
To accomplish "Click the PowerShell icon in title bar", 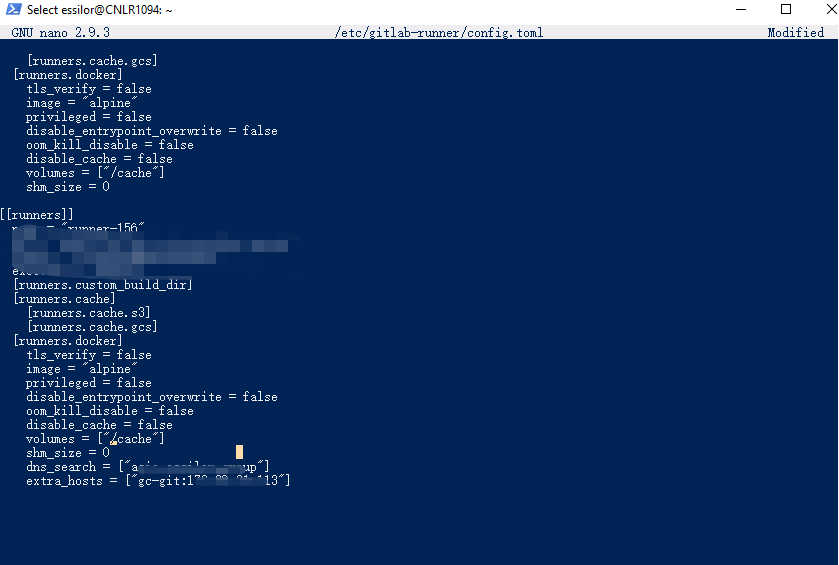I will [13, 9].
